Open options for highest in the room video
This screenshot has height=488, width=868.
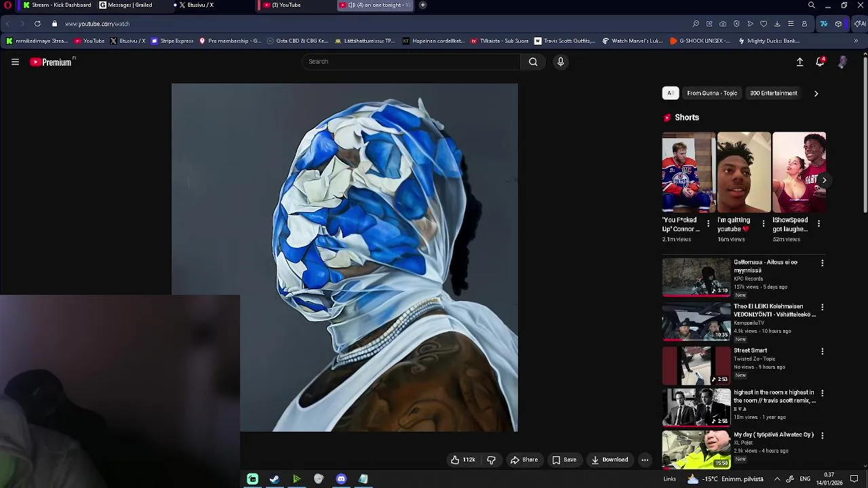tap(822, 393)
